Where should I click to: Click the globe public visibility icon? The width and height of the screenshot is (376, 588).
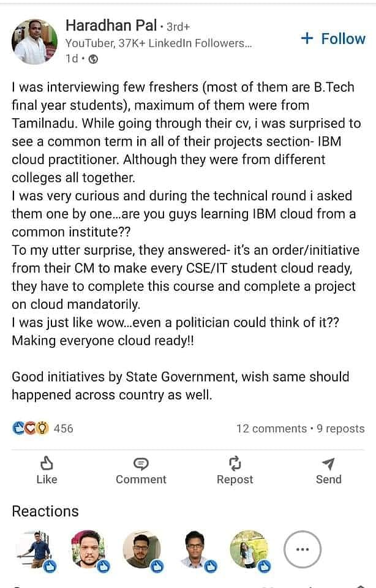point(92,59)
